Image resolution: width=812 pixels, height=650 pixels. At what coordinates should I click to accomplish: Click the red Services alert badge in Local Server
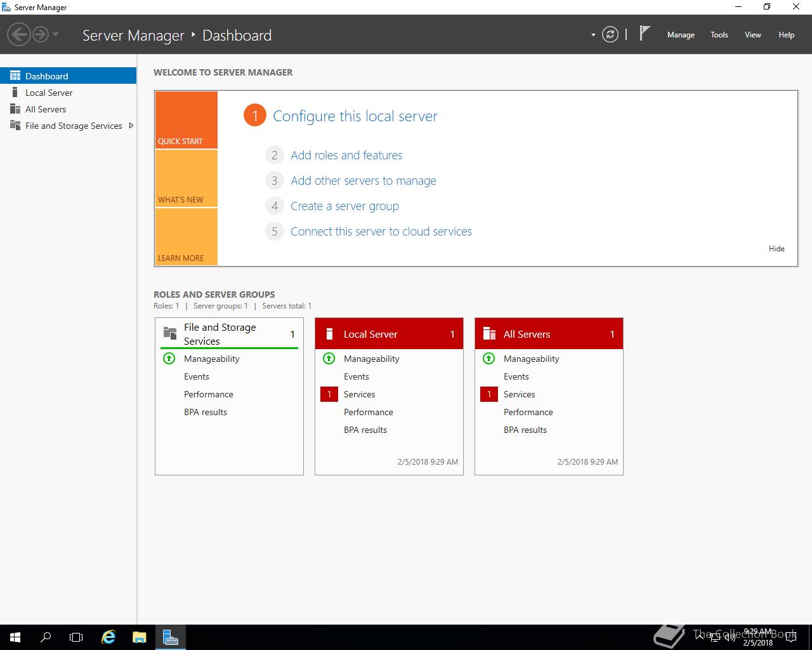pos(329,394)
